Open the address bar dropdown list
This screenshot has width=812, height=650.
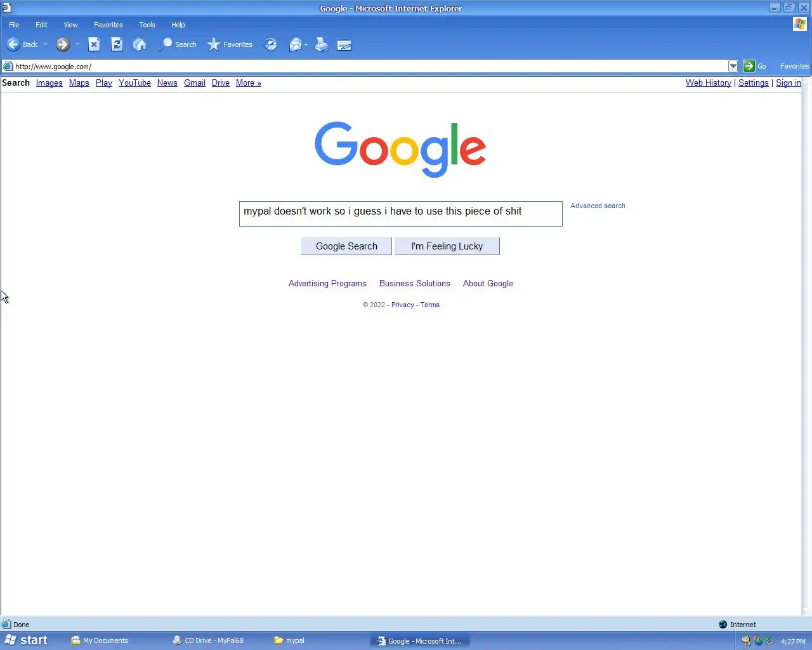click(733, 66)
